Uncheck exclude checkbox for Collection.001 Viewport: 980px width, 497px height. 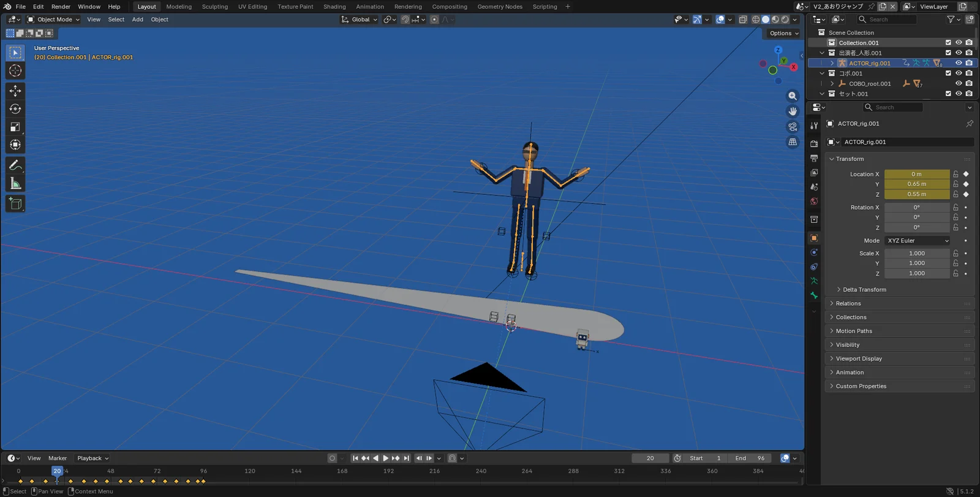tap(948, 43)
